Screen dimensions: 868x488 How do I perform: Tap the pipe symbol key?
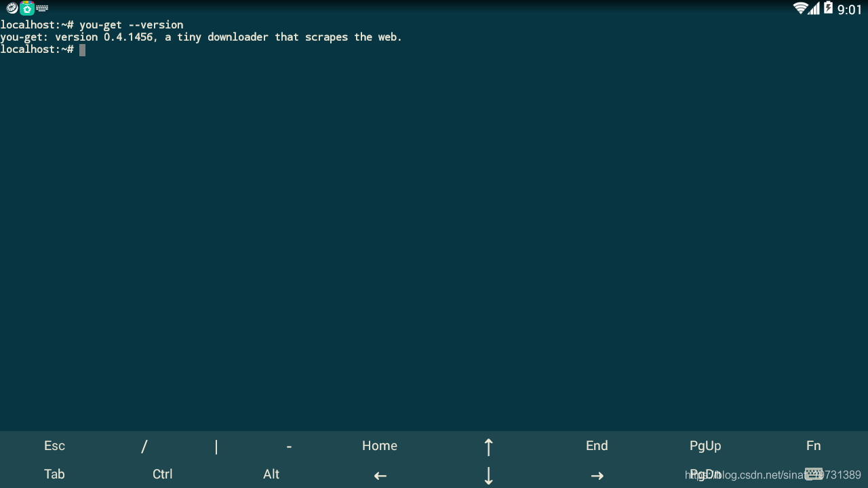point(216,445)
